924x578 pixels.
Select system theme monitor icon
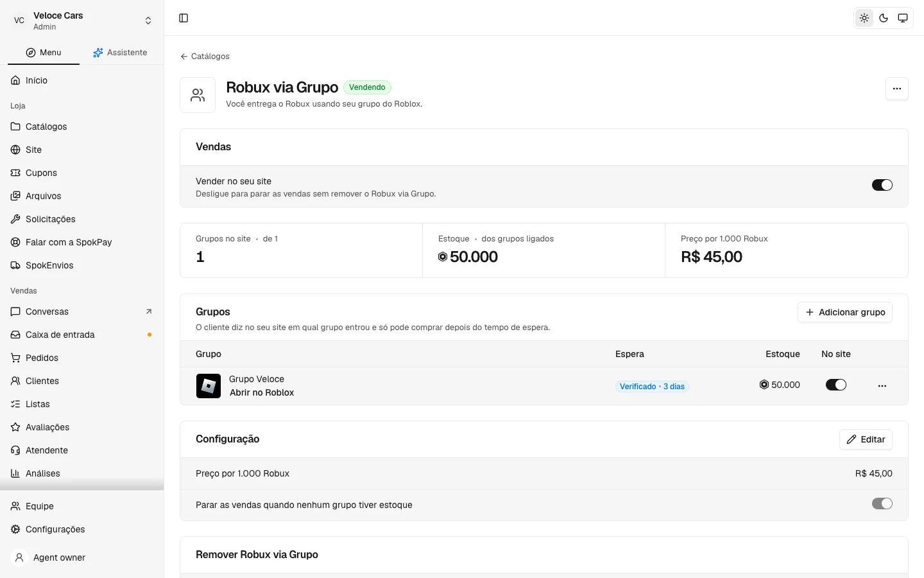coord(903,18)
